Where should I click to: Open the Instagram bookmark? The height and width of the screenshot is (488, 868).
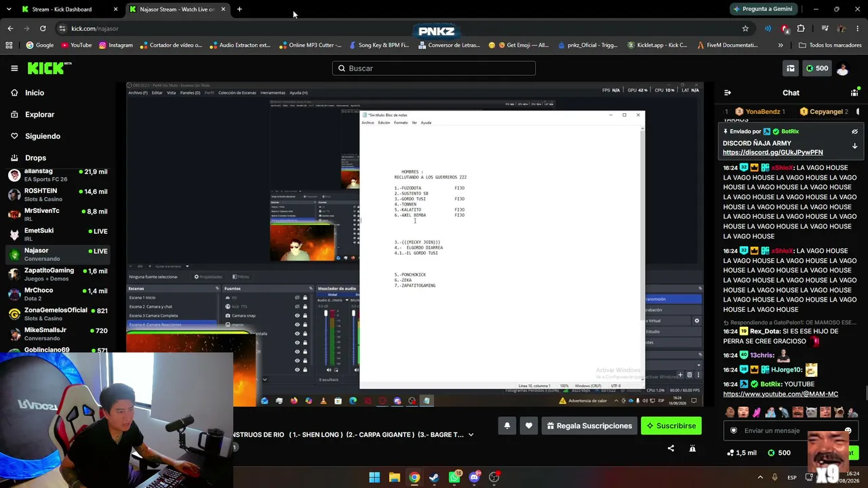[116, 45]
